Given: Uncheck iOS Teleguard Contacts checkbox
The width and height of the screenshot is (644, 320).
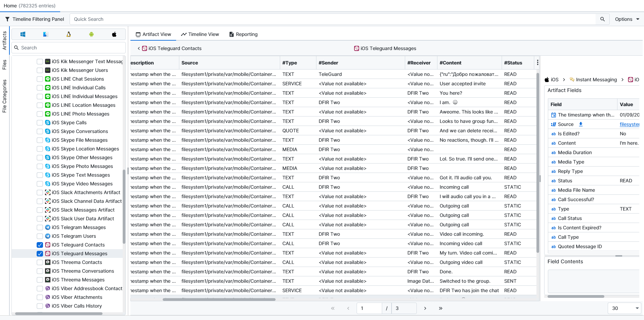Looking at the screenshot, I should (40, 245).
